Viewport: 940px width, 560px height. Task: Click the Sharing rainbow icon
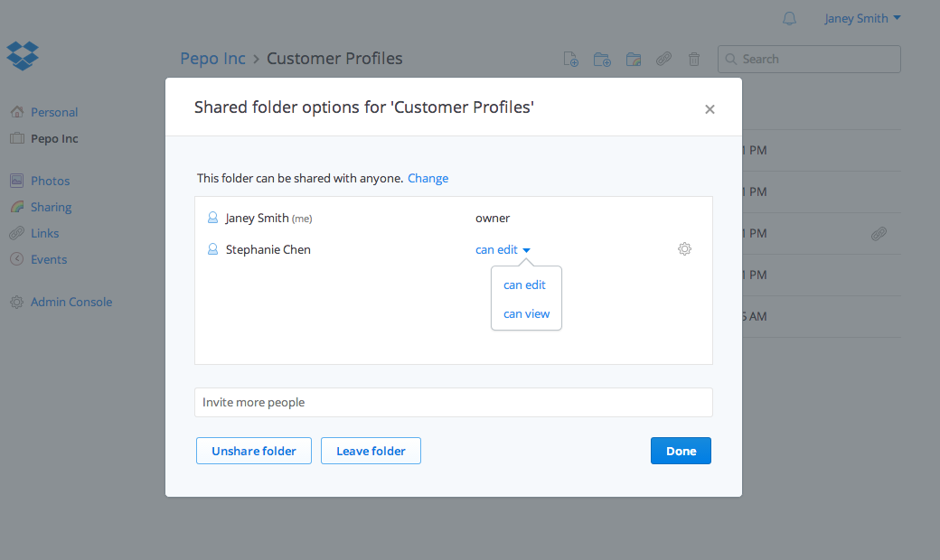[x=17, y=207]
